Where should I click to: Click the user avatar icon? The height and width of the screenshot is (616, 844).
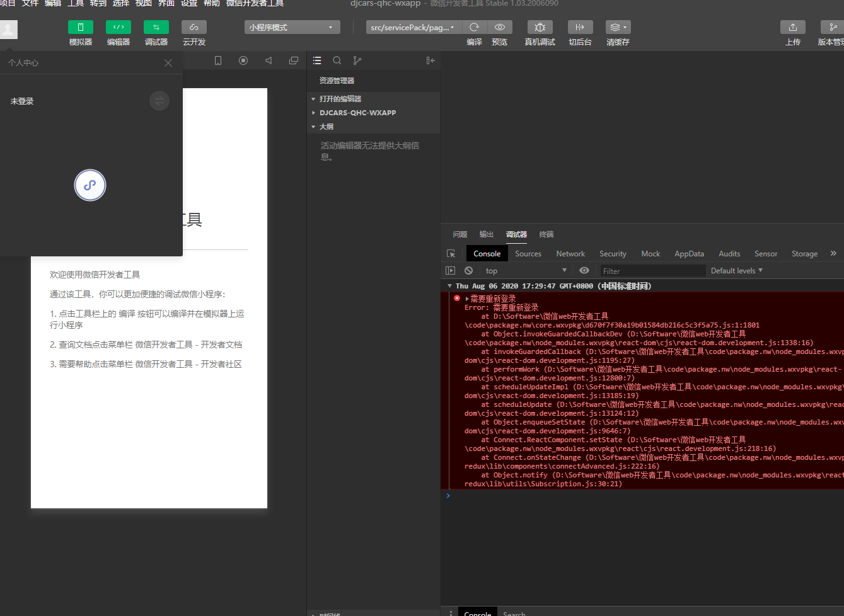[x=9, y=29]
